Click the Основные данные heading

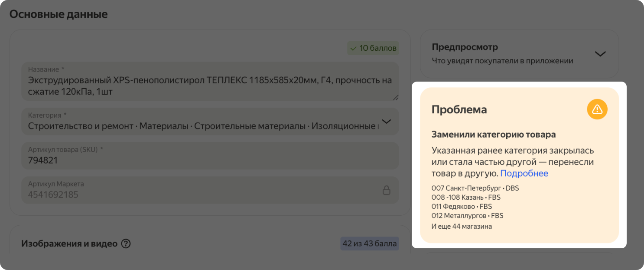pos(59,14)
